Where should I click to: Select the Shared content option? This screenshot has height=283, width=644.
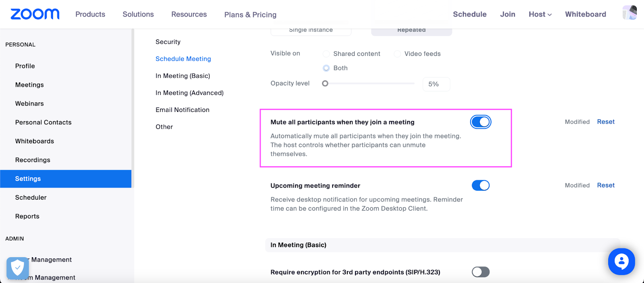(x=326, y=54)
